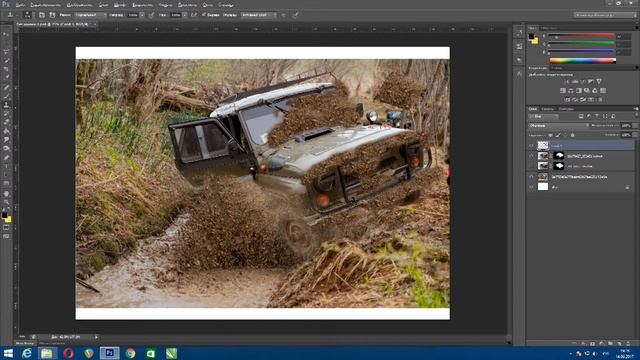The width and height of the screenshot is (640, 360).
Task: Select the Pen tool
Action: point(6,158)
